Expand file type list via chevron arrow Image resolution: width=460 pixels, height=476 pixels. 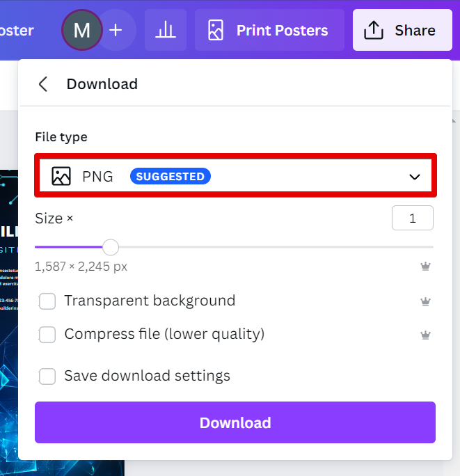point(415,177)
